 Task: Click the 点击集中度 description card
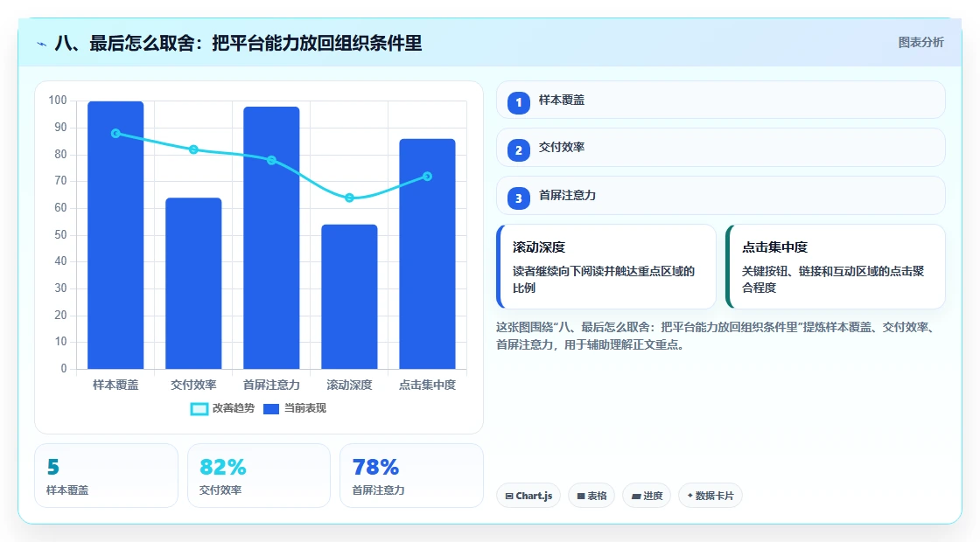point(836,267)
